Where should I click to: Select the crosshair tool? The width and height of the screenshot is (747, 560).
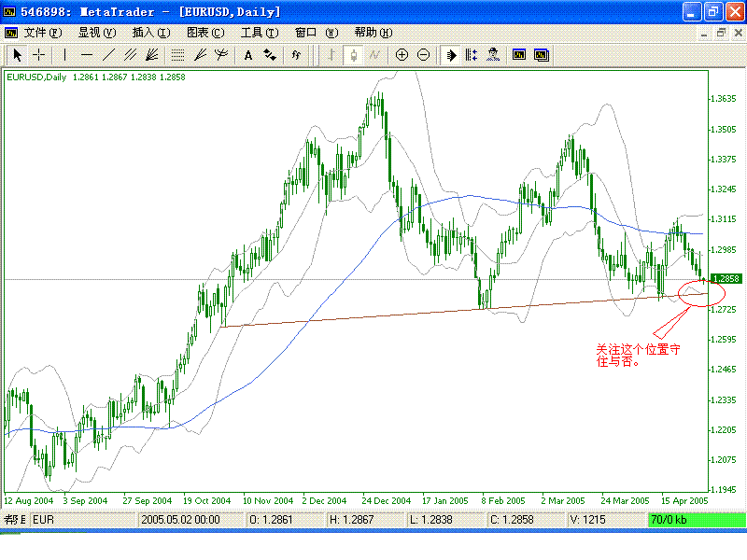pos(38,55)
